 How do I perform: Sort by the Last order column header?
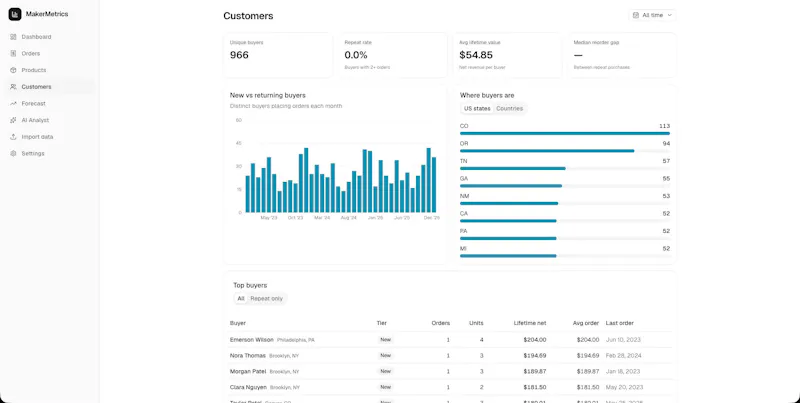coord(619,323)
